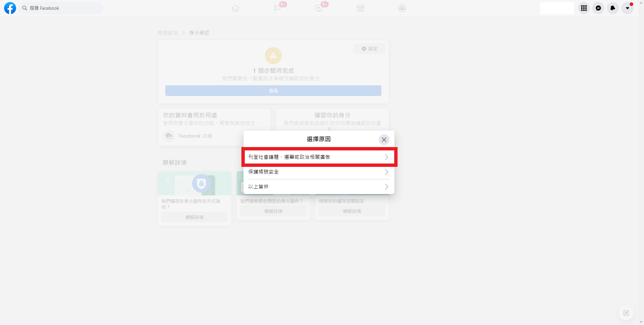The image size is (644, 325).
Task: Click the 確認你的身分 heading
Action: (x=332, y=115)
